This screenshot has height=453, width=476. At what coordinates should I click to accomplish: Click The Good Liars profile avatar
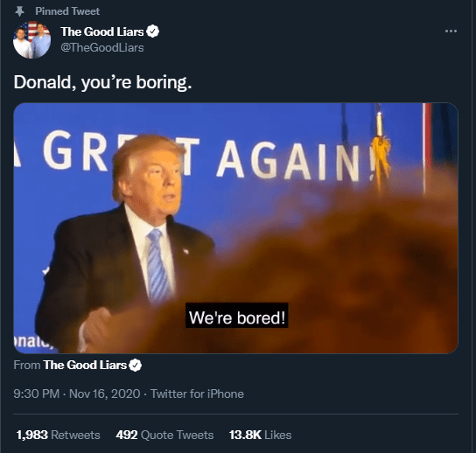(x=31, y=39)
